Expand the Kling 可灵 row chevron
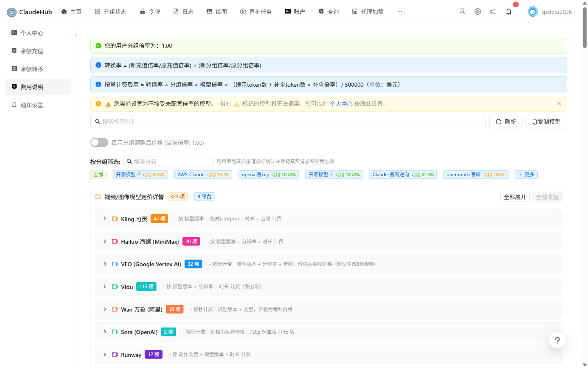Screen dimensions: 588x368 [105, 219]
